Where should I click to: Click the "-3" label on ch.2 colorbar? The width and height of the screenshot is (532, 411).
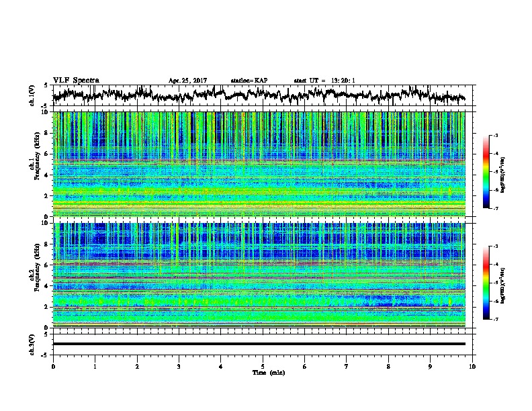coord(496,246)
